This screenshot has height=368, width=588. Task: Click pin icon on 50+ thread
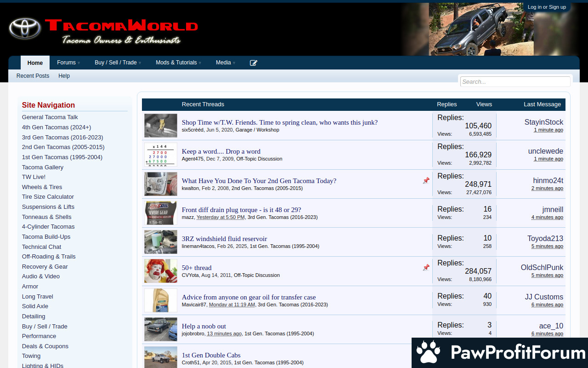coord(426,268)
